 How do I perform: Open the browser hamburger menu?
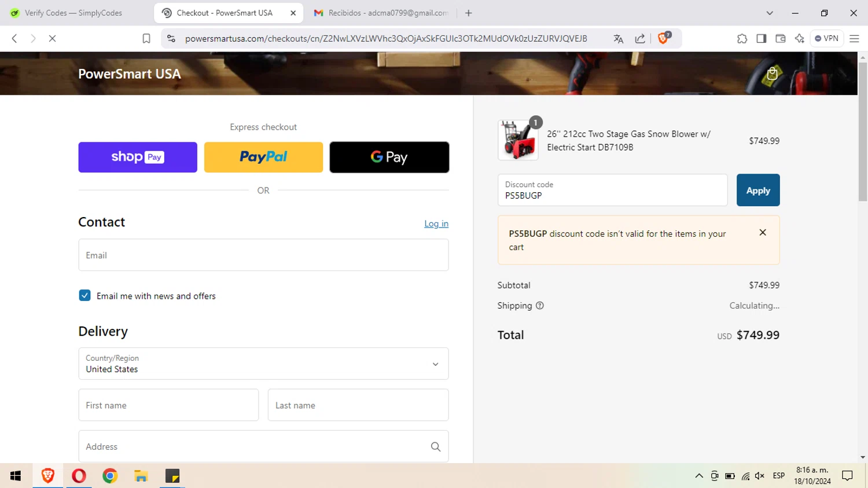pyautogui.click(x=854, y=39)
